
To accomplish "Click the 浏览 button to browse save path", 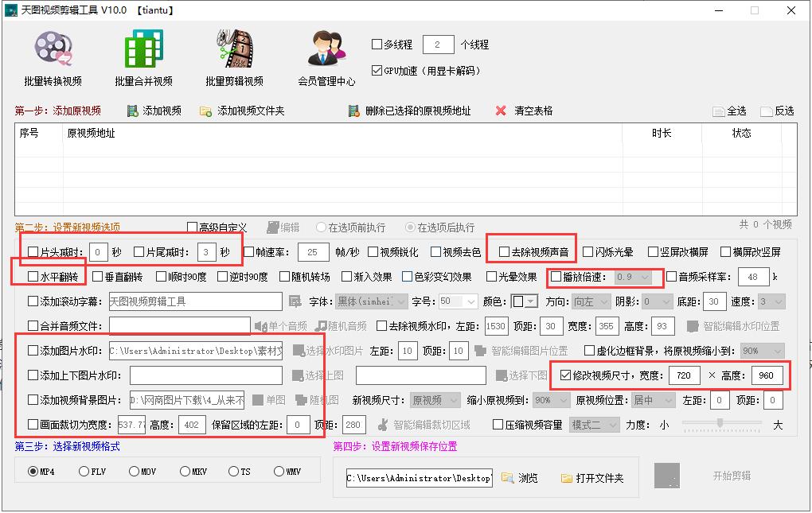I will click(x=522, y=479).
